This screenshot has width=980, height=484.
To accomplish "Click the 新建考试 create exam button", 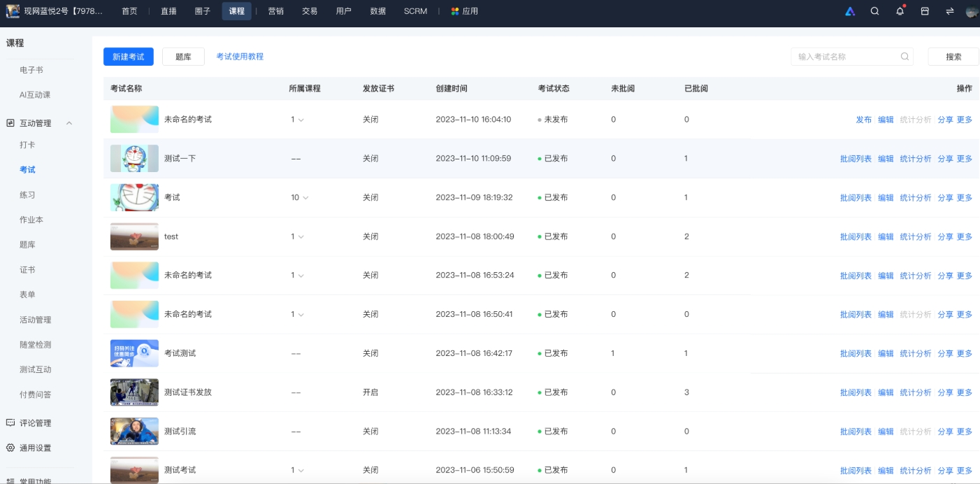I will point(128,57).
